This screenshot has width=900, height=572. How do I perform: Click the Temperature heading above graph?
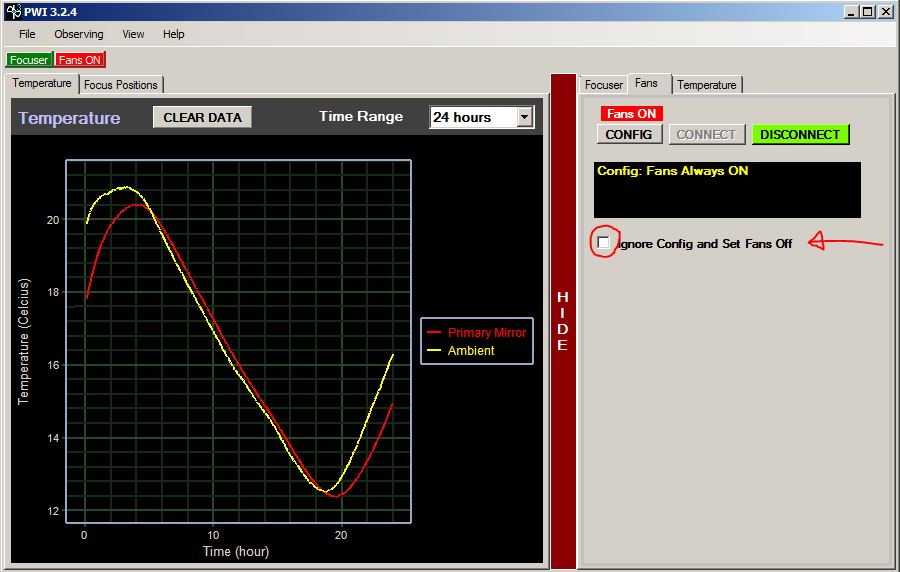click(x=69, y=118)
